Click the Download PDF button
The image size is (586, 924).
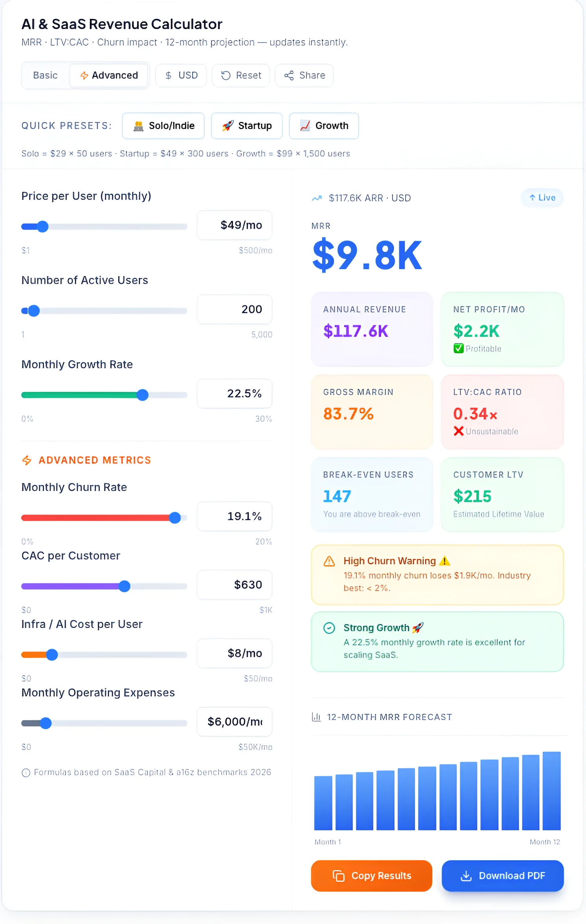click(x=503, y=876)
